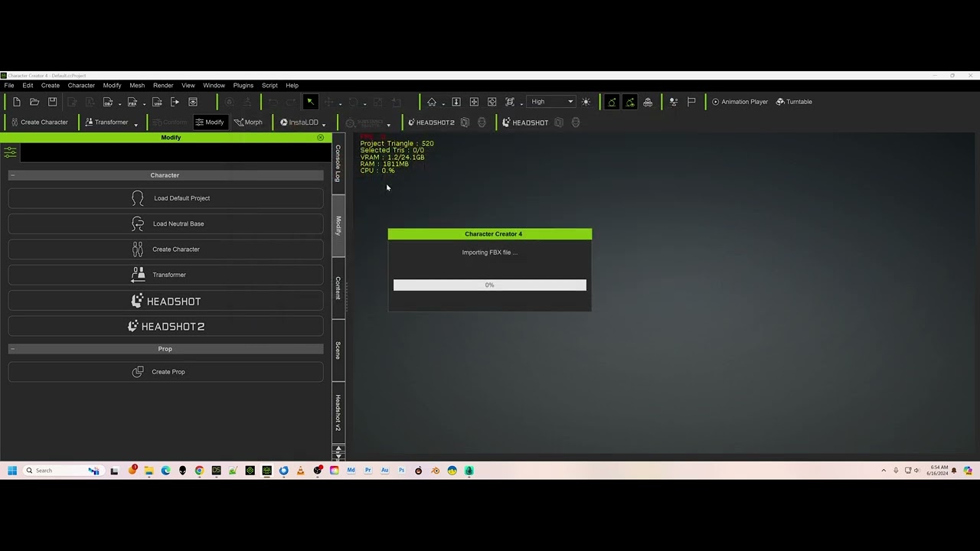Image resolution: width=980 pixels, height=551 pixels.
Task: Collapse the Character section
Action: click(12, 175)
